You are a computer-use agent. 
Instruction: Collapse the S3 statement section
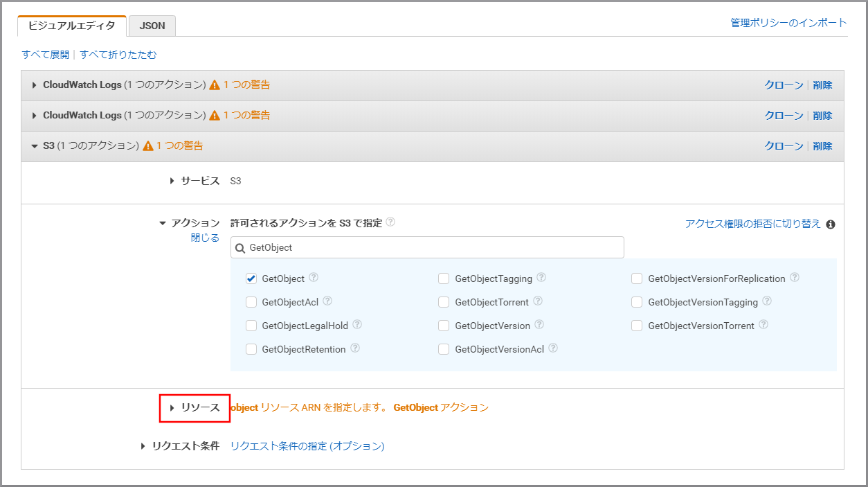tap(35, 146)
